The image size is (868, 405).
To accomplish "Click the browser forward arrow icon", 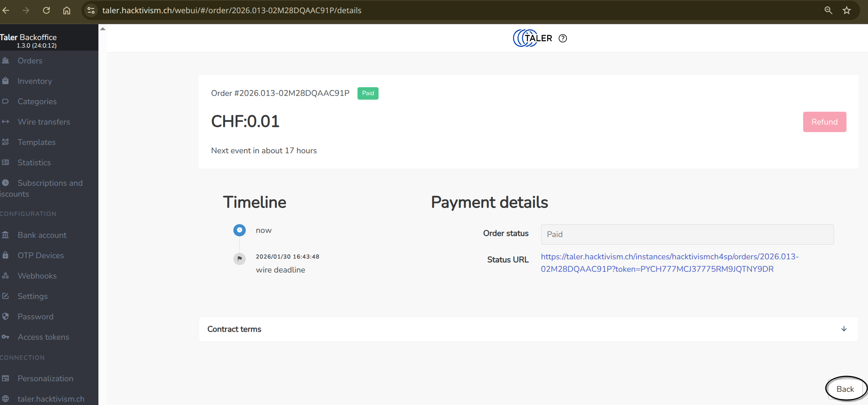I will coord(26,10).
